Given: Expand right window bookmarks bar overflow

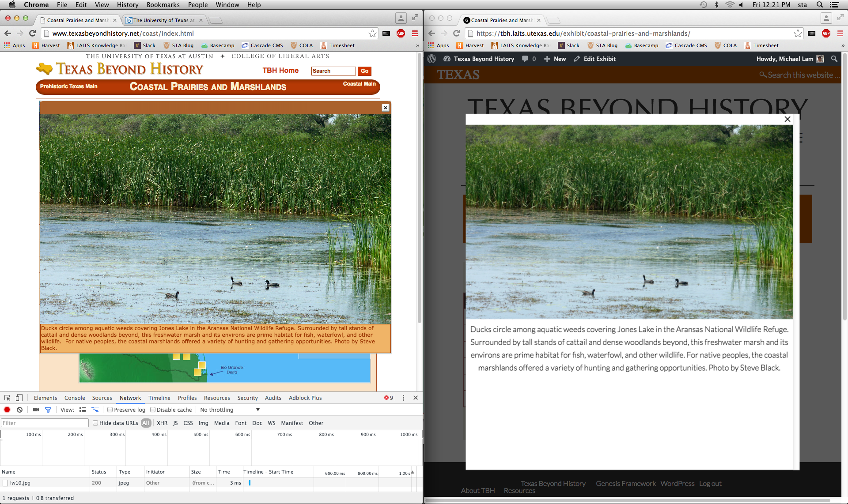Looking at the screenshot, I should click(843, 45).
